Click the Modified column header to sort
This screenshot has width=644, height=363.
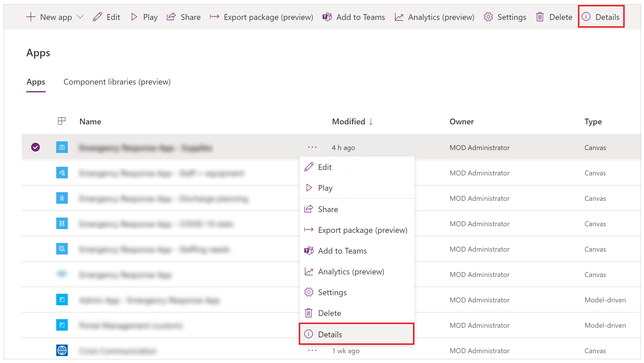pyautogui.click(x=350, y=121)
